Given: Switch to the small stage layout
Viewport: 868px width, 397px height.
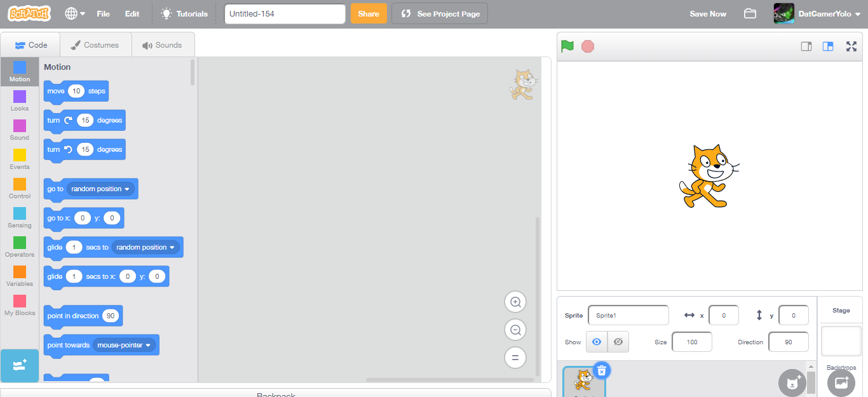Looking at the screenshot, I should pos(807,46).
